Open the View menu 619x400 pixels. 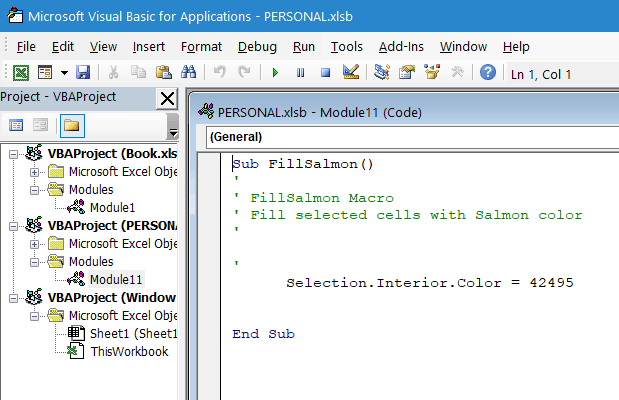click(x=103, y=47)
